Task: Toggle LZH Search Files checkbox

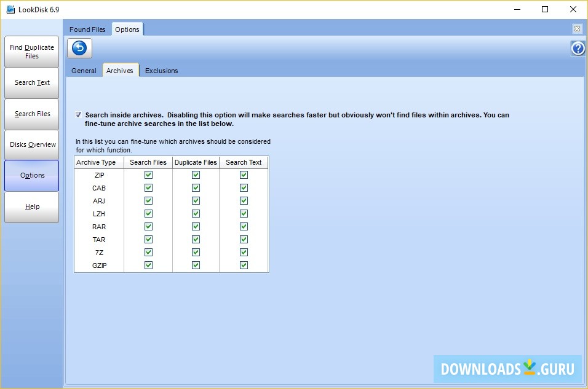Action: pyautogui.click(x=148, y=214)
